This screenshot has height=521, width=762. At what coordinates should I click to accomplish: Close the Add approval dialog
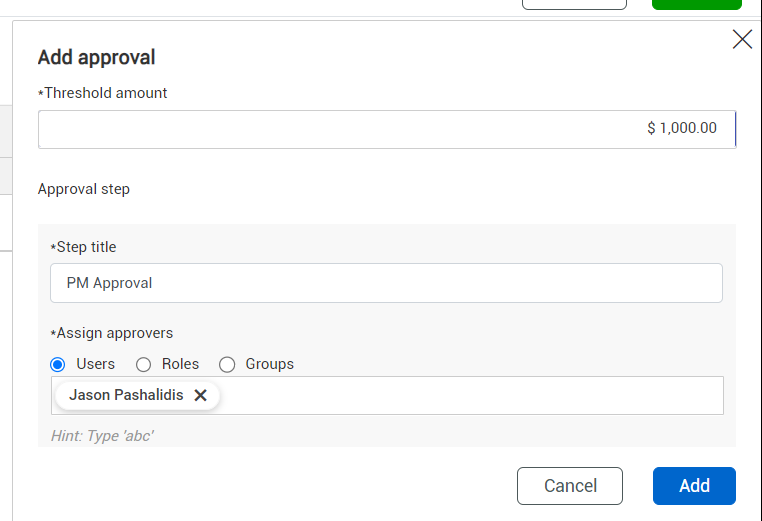coord(742,40)
